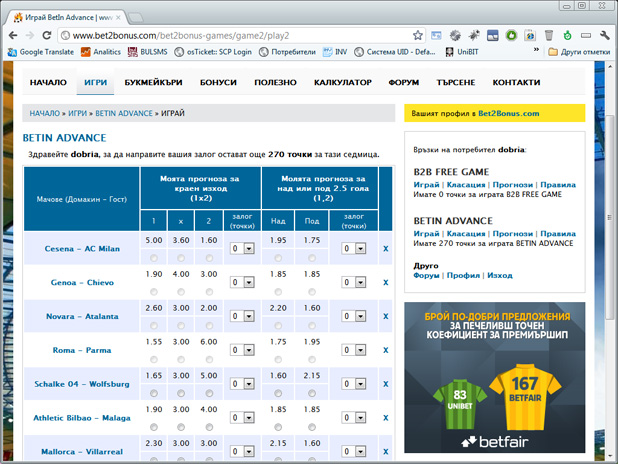Select home win (1) for Roma - Parma

pyautogui.click(x=154, y=360)
